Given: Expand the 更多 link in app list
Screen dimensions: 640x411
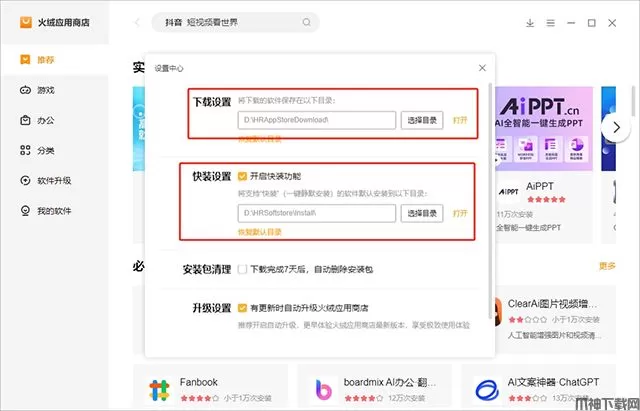Looking at the screenshot, I should pos(607,266).
